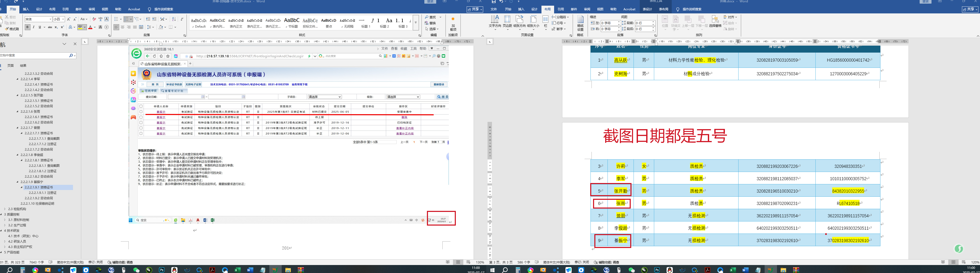This screenshot has width=980, height=273.
Task: Click the navigation pane document search field
Action: point(34,55)
